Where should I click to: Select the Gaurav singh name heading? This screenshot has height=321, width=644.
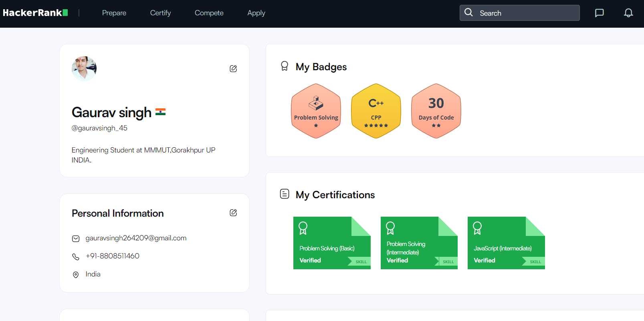(111, 112)
